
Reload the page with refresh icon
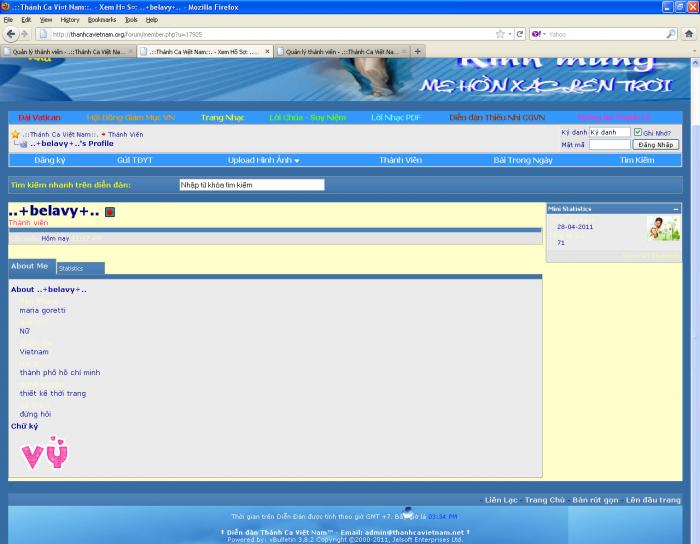519,33
